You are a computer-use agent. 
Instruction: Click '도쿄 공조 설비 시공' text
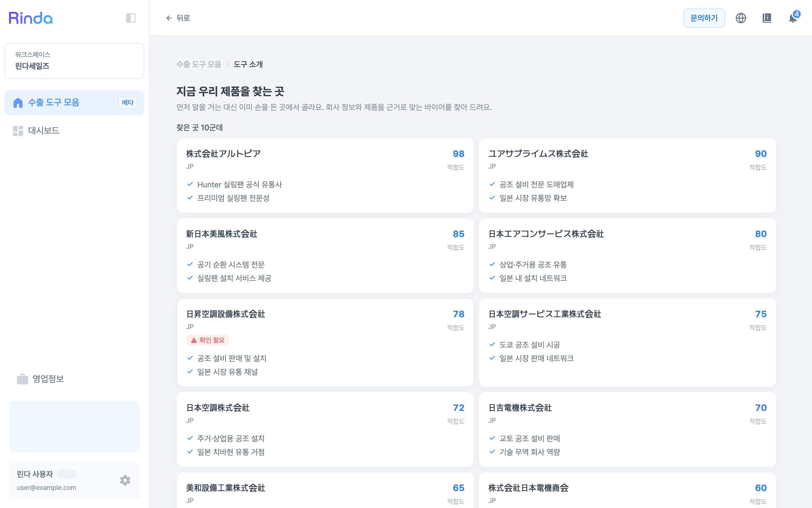click(x=530, y=345)
